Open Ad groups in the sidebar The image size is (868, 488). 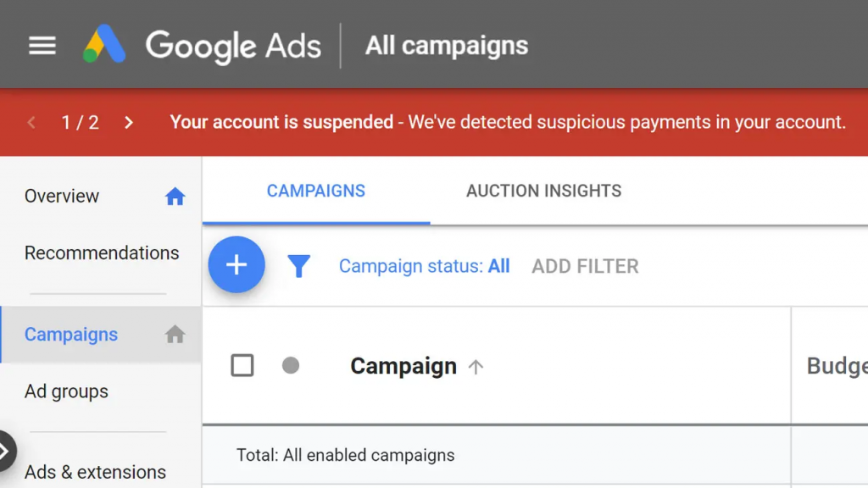click(x=66, y=391)
